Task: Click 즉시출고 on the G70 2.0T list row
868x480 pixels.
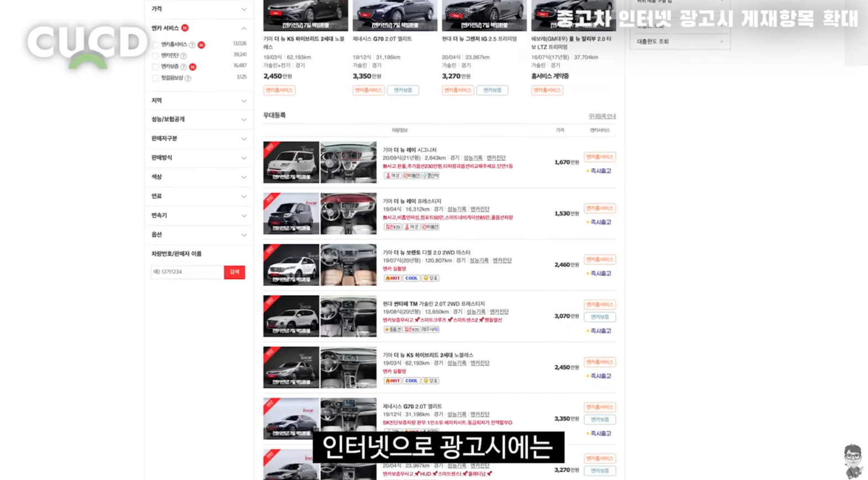Action: [599, 434]
